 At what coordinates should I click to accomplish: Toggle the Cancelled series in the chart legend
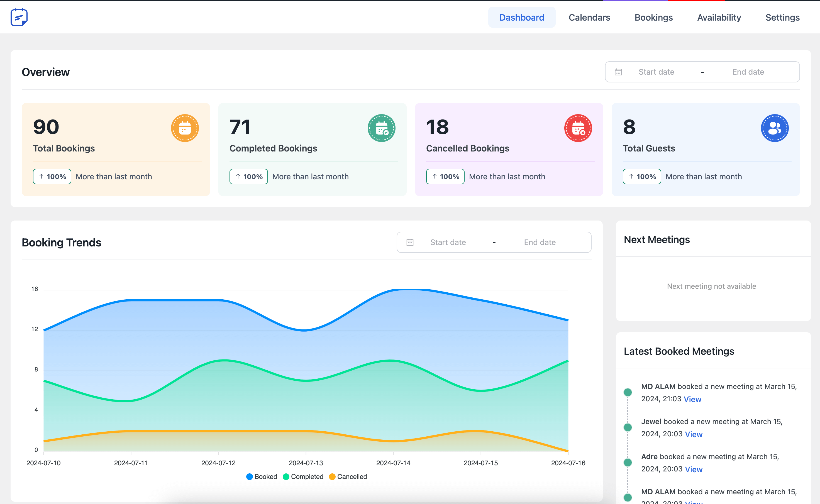[x=348, y=477]
